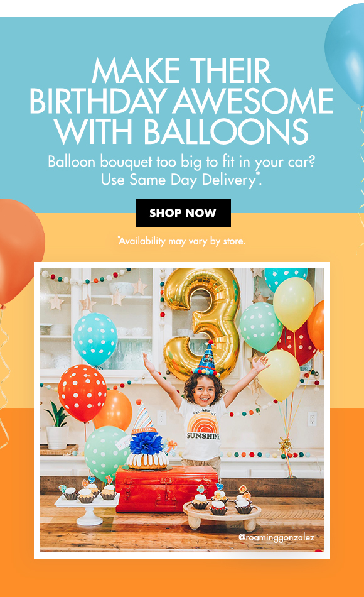Select the red polka dot balloon
364x597 pixels.
(x=83, y=393)
